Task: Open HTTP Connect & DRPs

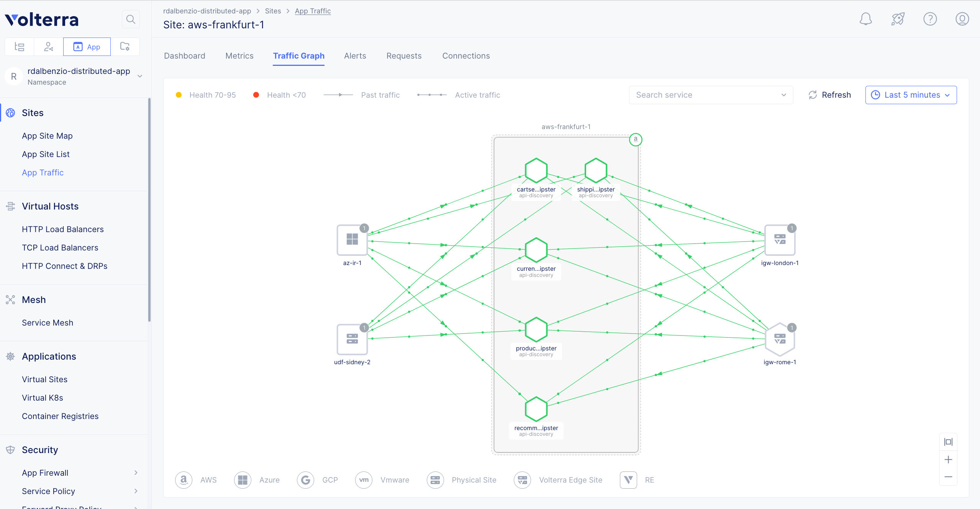Action: click(x=64, y=266)
